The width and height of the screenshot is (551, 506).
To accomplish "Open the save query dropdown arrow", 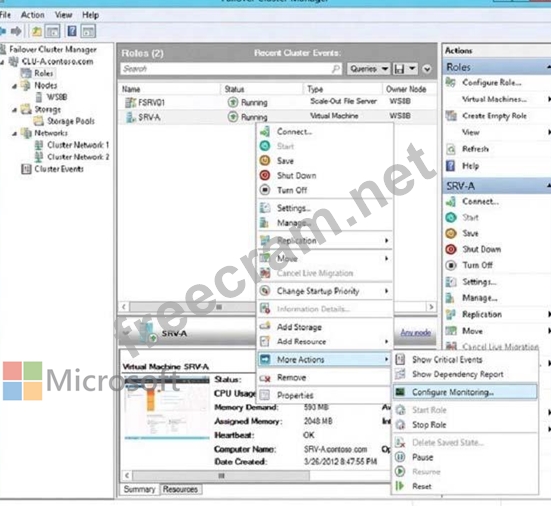I will pos(412,69).
